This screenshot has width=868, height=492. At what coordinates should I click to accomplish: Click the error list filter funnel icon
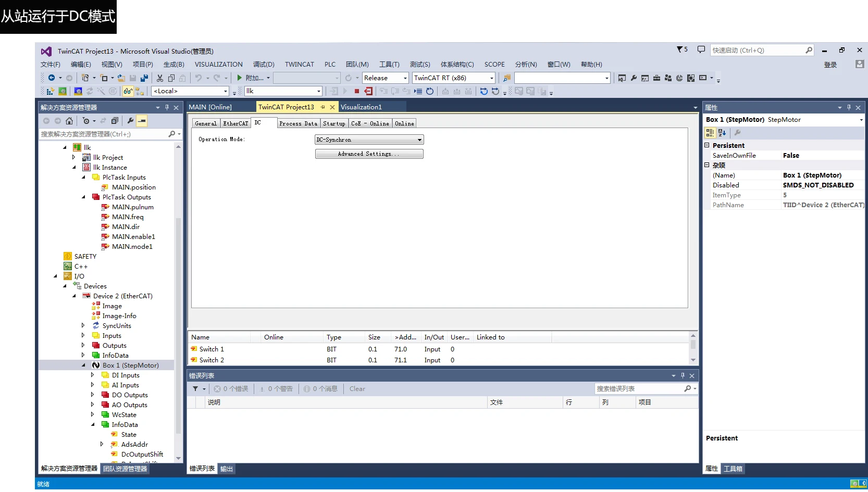click(x=195, y=389)
